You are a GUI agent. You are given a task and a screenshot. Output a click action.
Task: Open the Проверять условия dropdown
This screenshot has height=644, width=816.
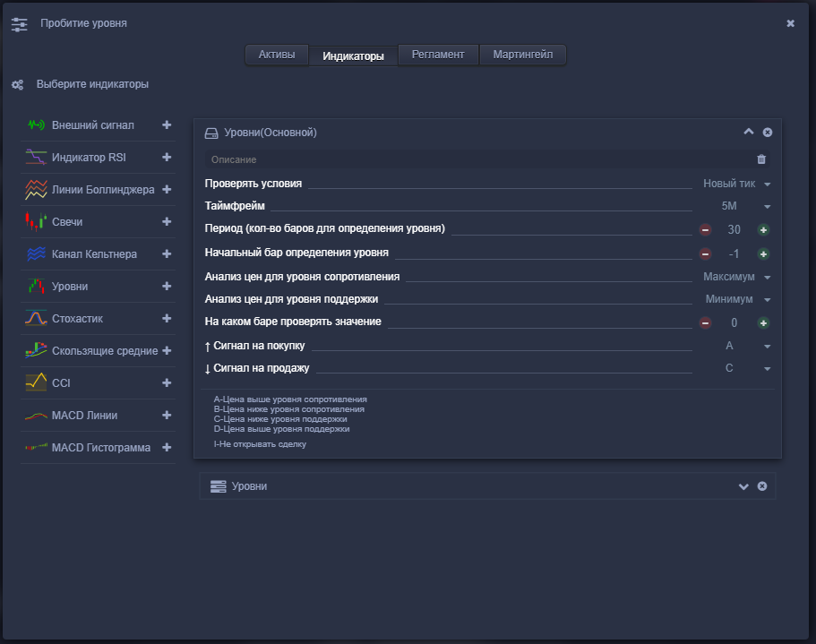[x=736, y=184]
